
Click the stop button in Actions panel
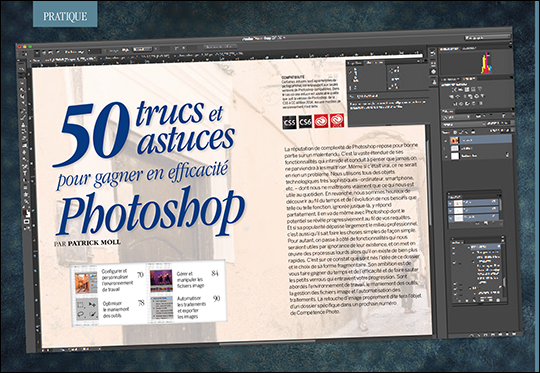[460, 300]
